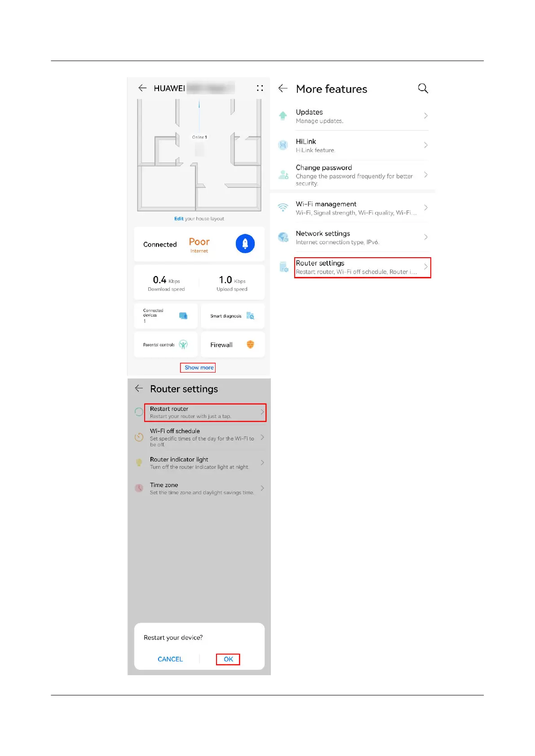Tap the Wi-Fi management icon

(x=283, y=207)
